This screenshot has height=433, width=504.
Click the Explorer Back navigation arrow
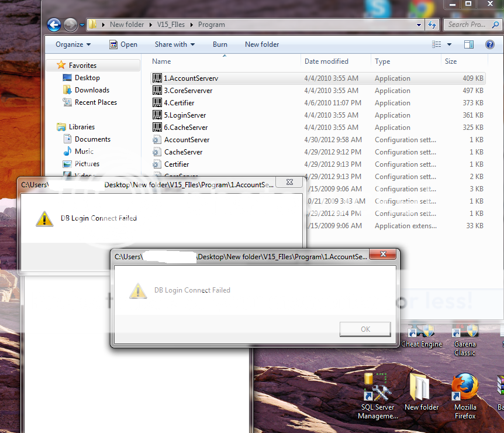click(x=54, y=25)
